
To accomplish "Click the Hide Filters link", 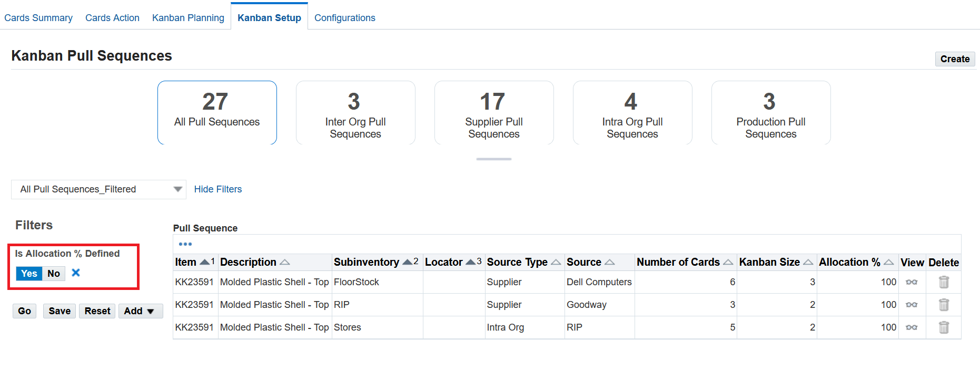I will click(218, 189).
